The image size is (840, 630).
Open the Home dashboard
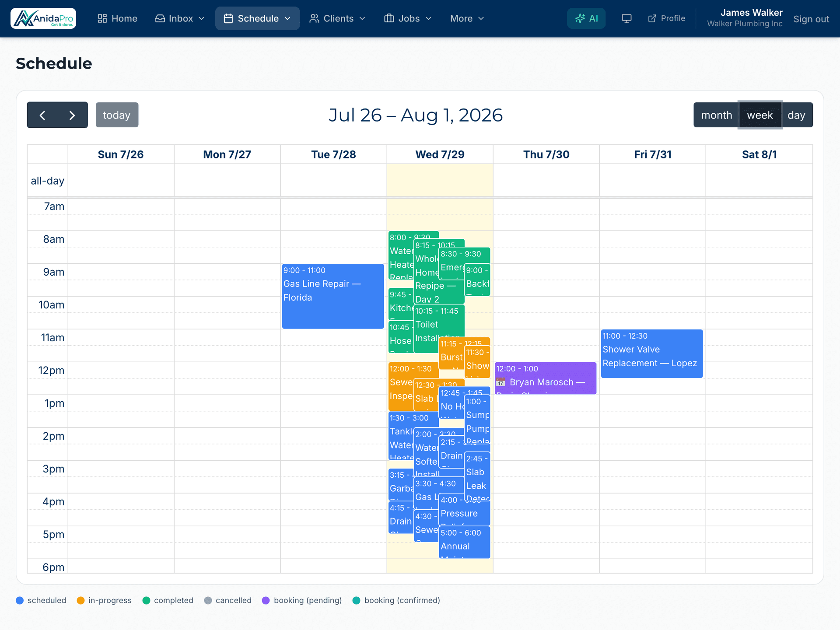pyautogui.click(x=117, y=18)
